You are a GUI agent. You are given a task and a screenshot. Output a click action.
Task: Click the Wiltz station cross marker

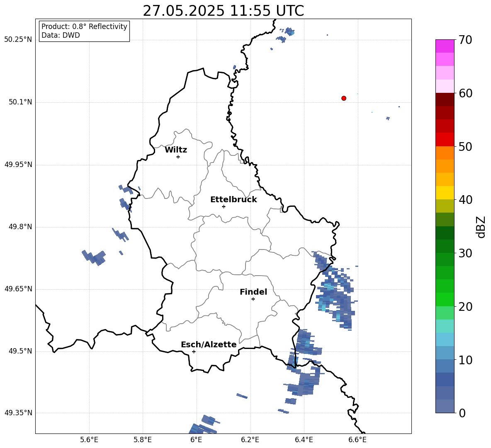[x=178, y=157]
